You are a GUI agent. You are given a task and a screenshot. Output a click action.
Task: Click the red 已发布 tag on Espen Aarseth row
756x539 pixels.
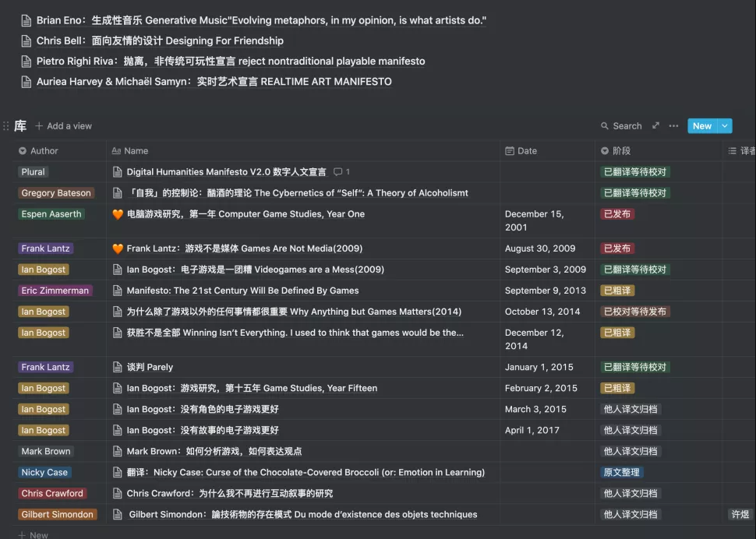click(617, 214)
